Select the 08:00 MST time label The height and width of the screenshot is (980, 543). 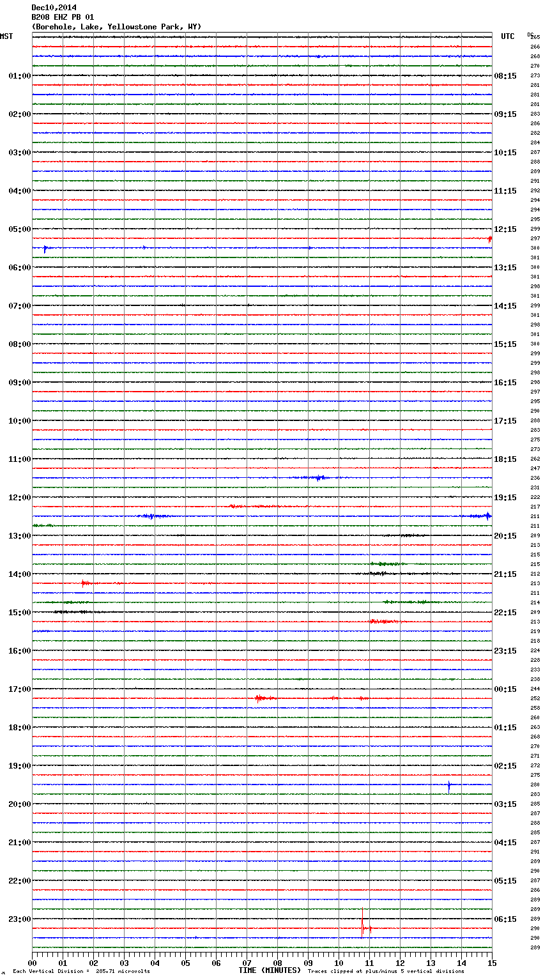pos(20,344)
